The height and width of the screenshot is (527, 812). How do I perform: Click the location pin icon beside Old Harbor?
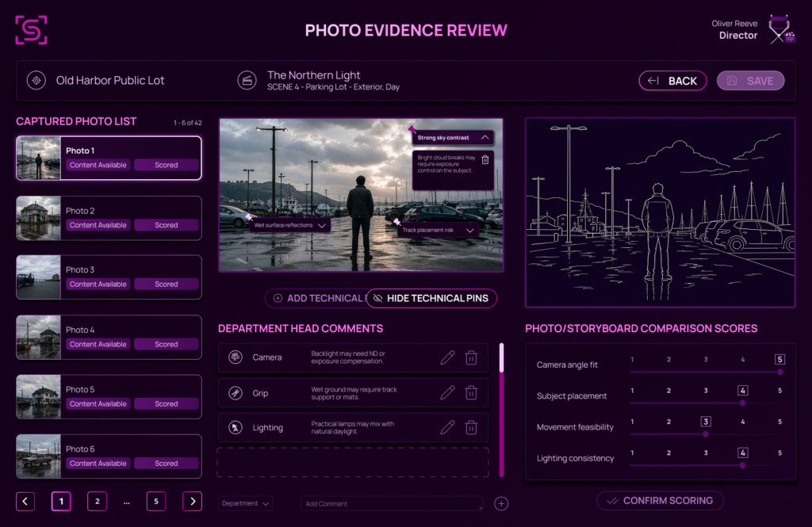pyautogui.click(x=36, y=80)
